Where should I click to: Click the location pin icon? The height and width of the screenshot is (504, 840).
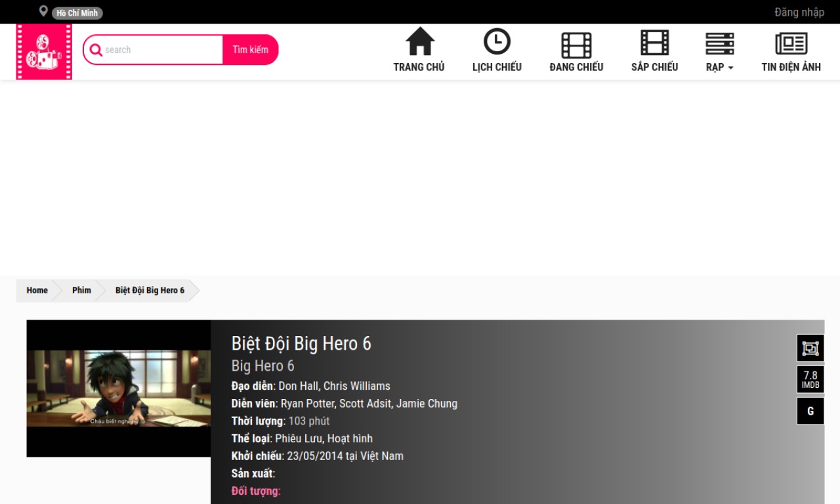click(x=43, y=11)
